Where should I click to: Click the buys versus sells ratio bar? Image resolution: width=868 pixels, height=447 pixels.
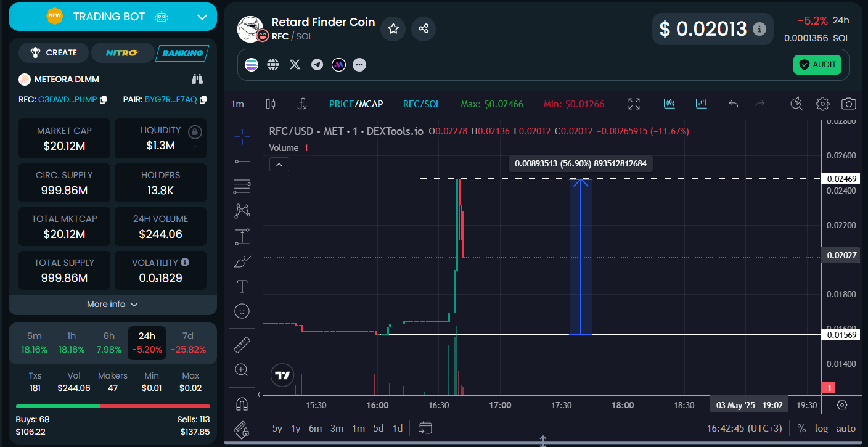(x=113, y=406)
